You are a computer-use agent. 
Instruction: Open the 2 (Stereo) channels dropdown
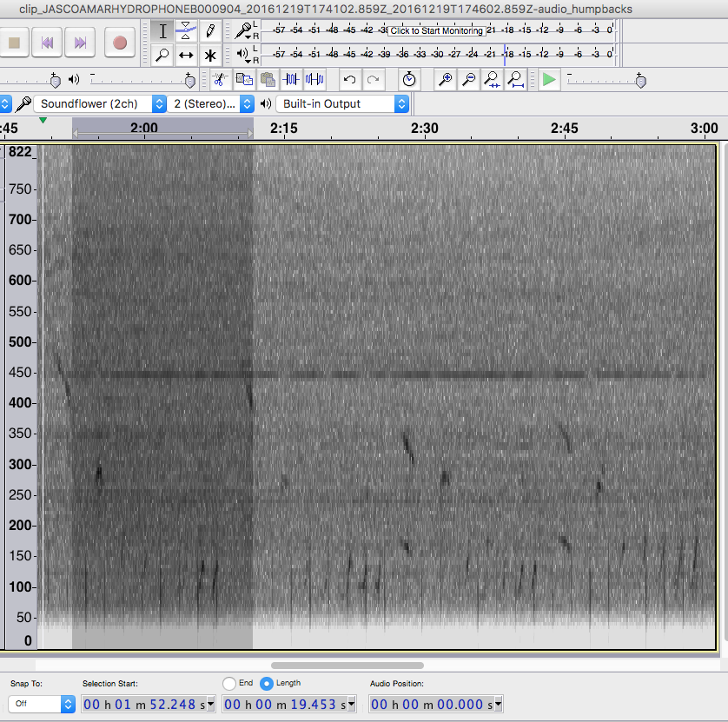tap(212, 104)
